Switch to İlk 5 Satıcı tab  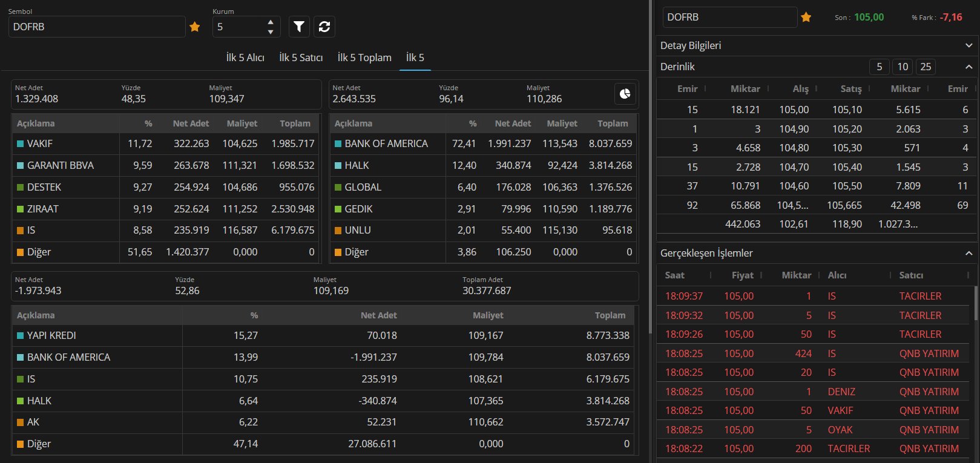click(301, 57)
